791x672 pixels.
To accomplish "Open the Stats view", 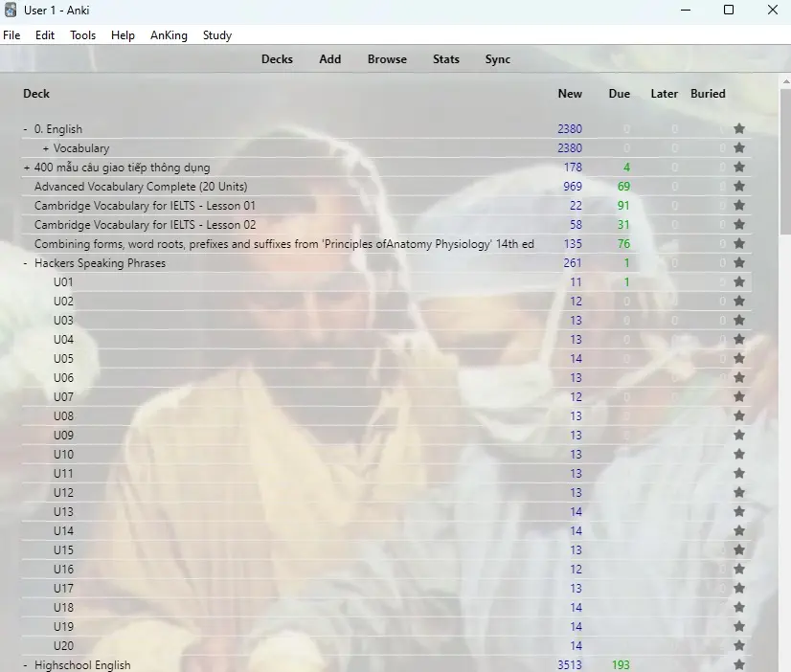I will 445,59.
